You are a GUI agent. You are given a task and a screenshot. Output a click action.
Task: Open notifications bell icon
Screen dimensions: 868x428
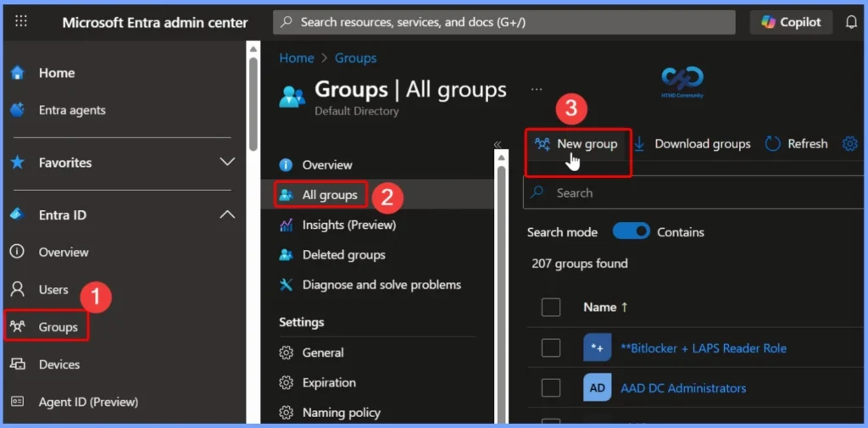[x=851, y=22]
